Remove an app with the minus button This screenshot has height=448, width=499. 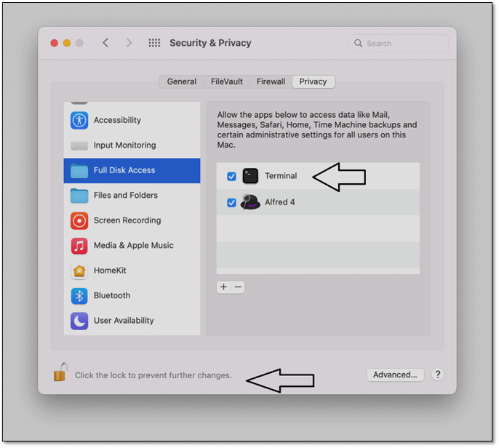click(x=238, y=287)
